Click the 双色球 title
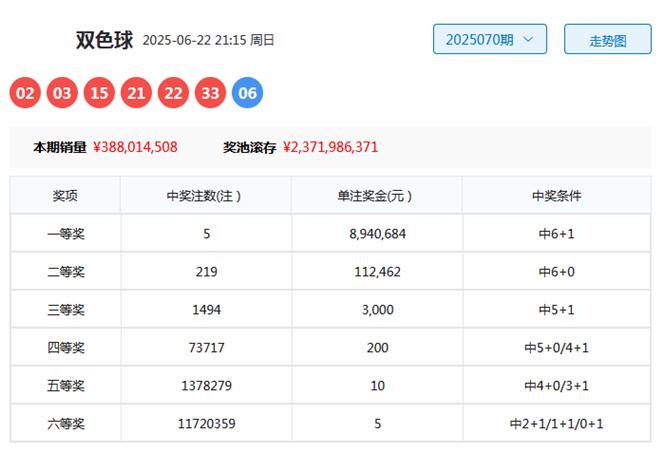 click(x=104, y=40)
